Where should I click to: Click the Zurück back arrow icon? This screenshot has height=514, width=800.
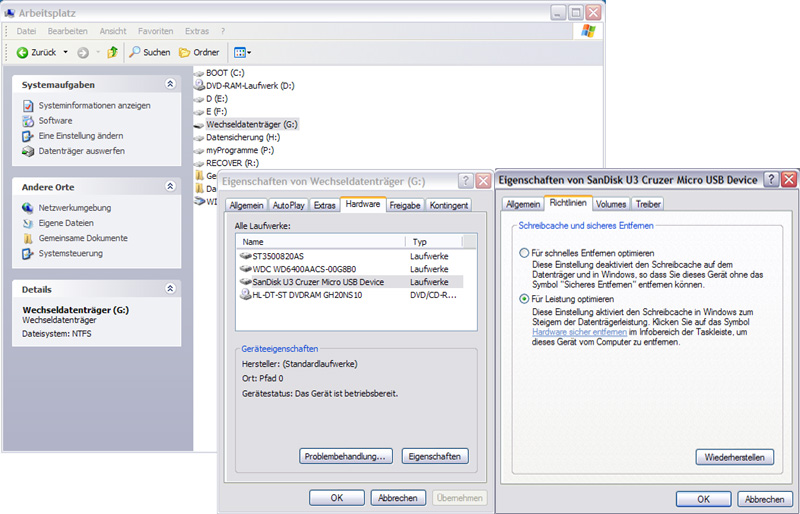click(22, 53)
